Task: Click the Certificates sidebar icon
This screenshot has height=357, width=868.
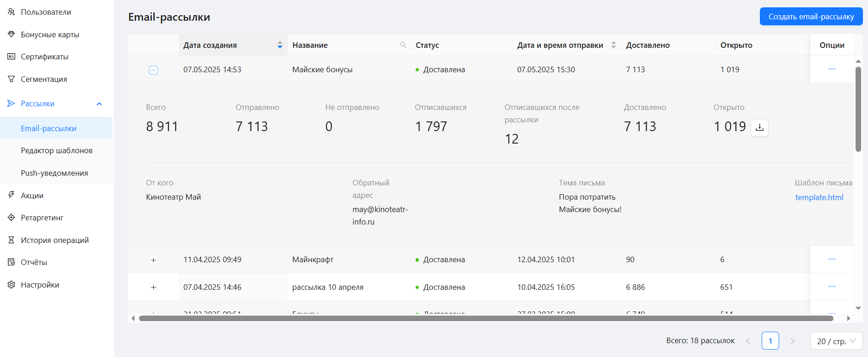Action: tap(12, 57)
